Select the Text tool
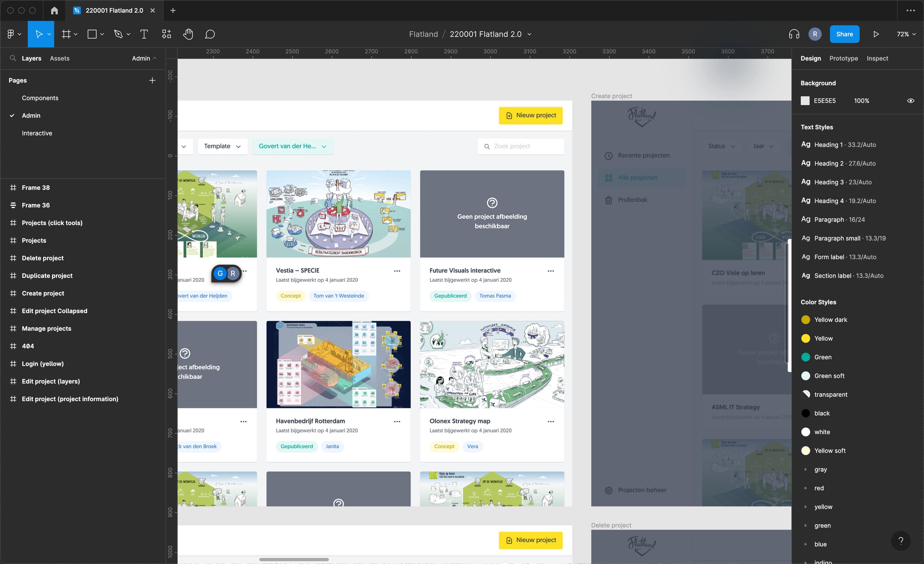This screenshot has width=924, height=564. 144,34
